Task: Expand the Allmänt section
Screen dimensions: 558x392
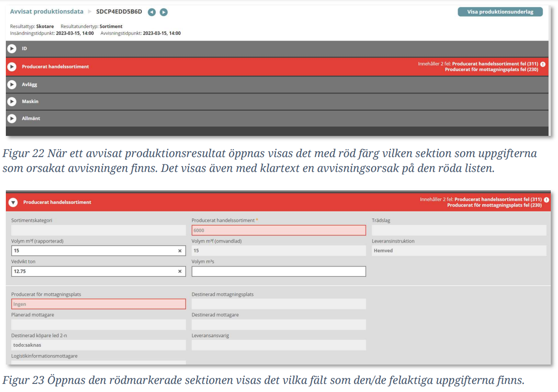Action: click(12, 119)
